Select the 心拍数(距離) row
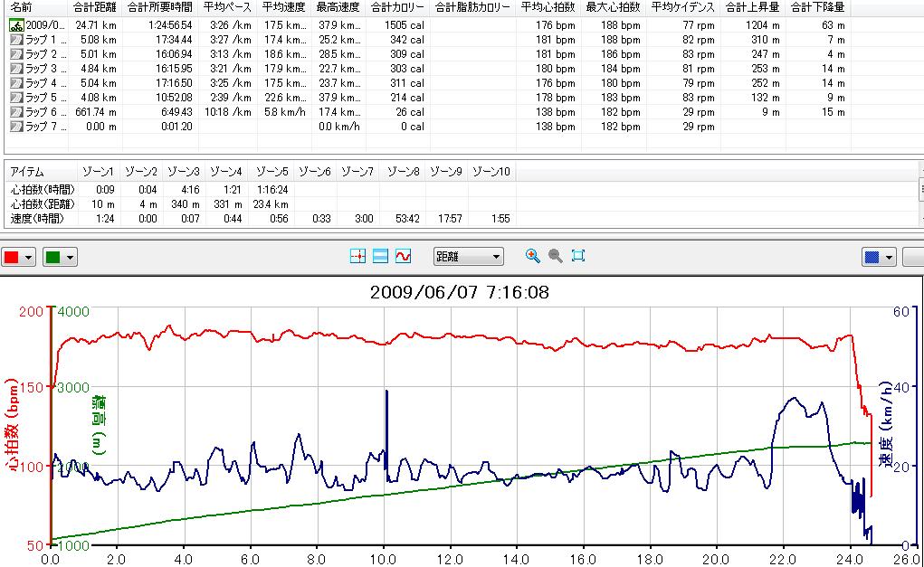This screenshot has height=567, width=924. pos(260,204)
